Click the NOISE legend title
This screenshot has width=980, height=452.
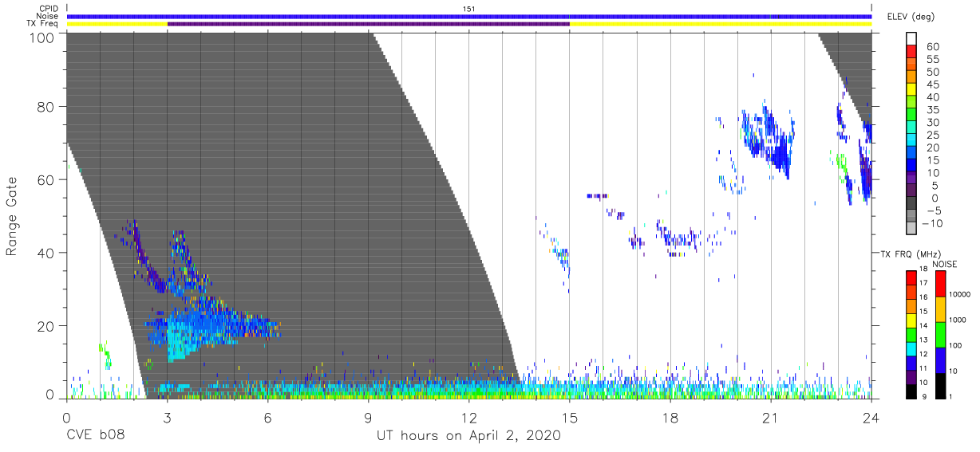tap(944, 264)
